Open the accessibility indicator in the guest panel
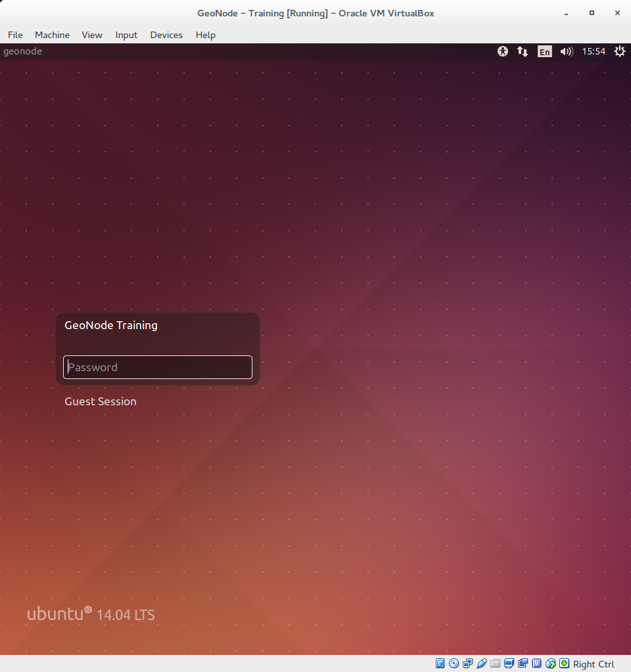 pyautogui.click(x=503, y=51)
